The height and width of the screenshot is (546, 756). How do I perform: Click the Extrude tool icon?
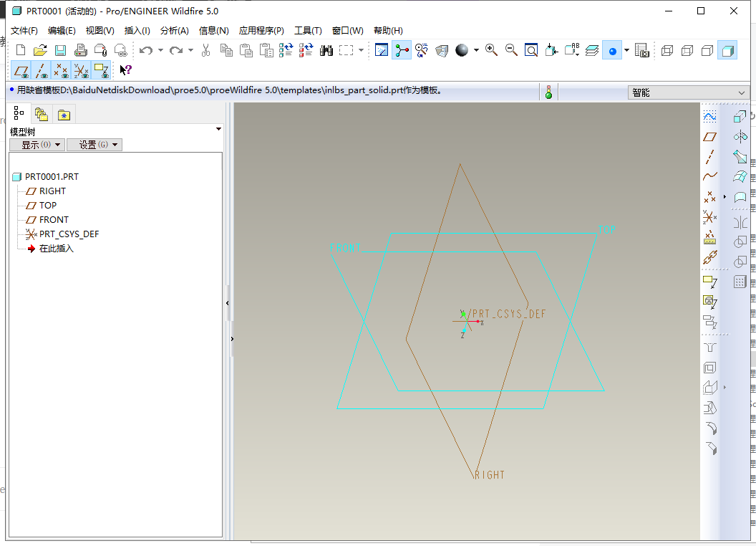740,116
